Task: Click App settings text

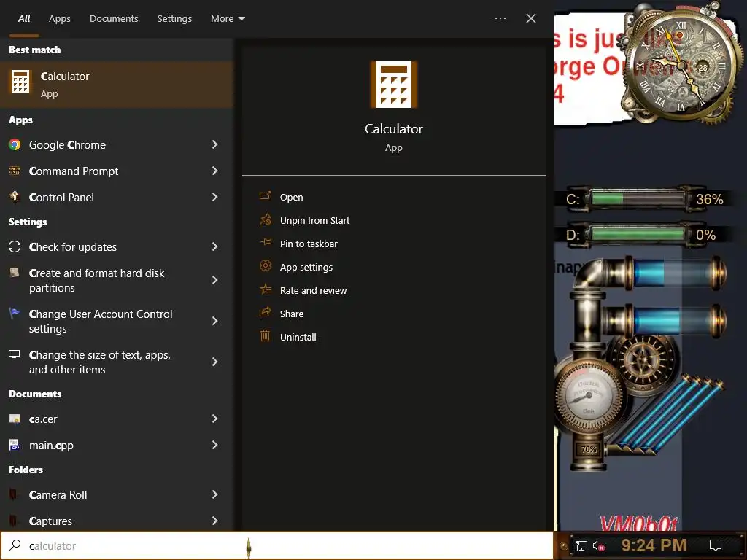Action: (x=306, y=267)
